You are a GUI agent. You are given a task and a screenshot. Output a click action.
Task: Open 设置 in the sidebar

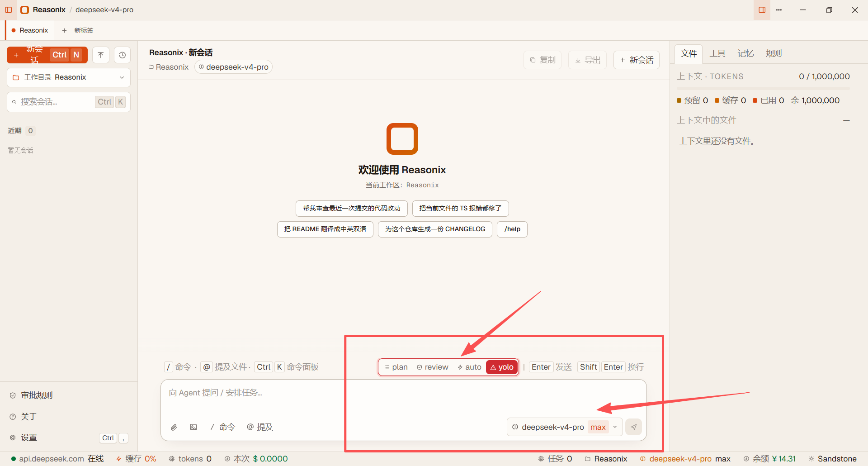coord(69,437)
